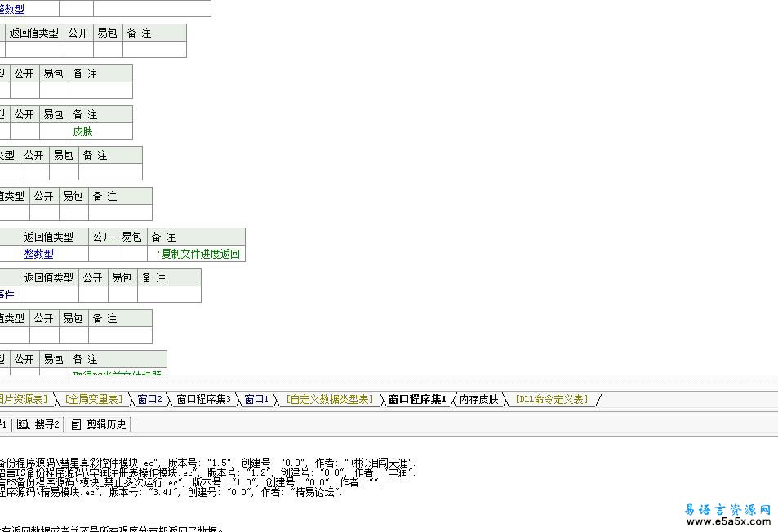Switch to the 全局变量表 tab

94,399
